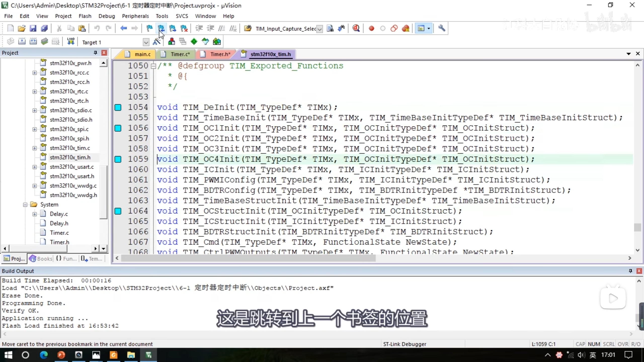Open Delay.h from the project tree
This screenshot has height=362, width=644.
coord(59,223)
